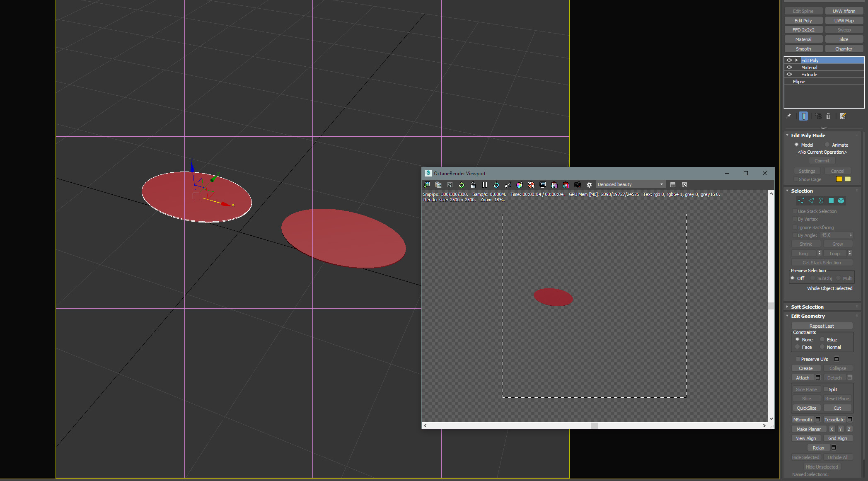This screenshot has width=868, height=481.
Task: Click the orange cage color swatch
Action: pos(839,179)
